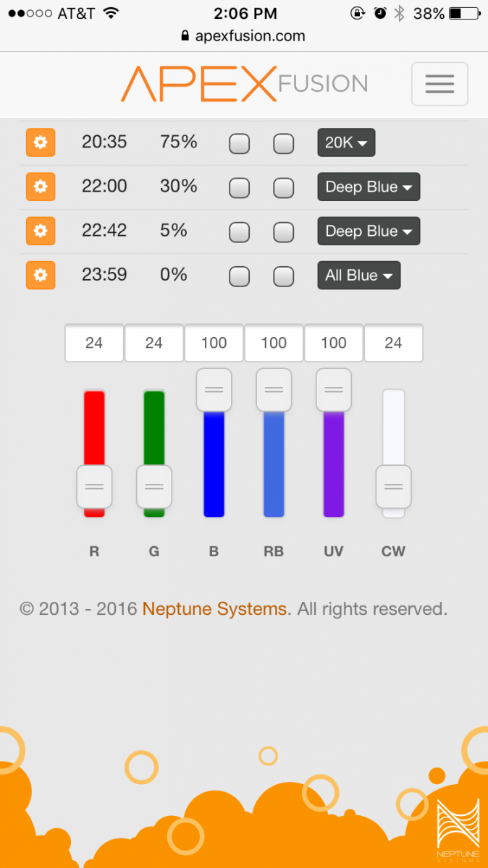Image resolution: width=488 pixels, height=868 pixels.
Task: Open the Neptune Systems link
Action: point(214,609)
